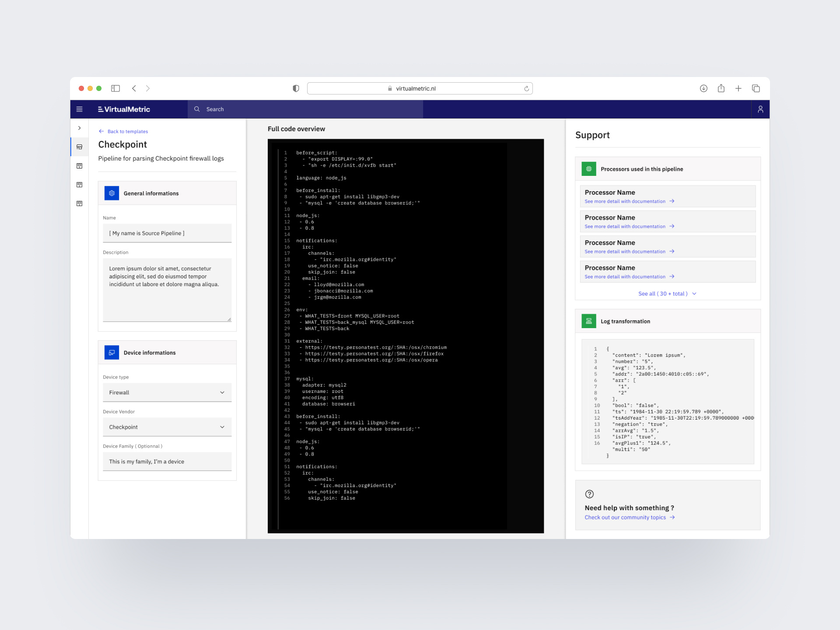840x630 pixels.
Task: Open a new browser tab with the plus button
Action: coord(738,88)
